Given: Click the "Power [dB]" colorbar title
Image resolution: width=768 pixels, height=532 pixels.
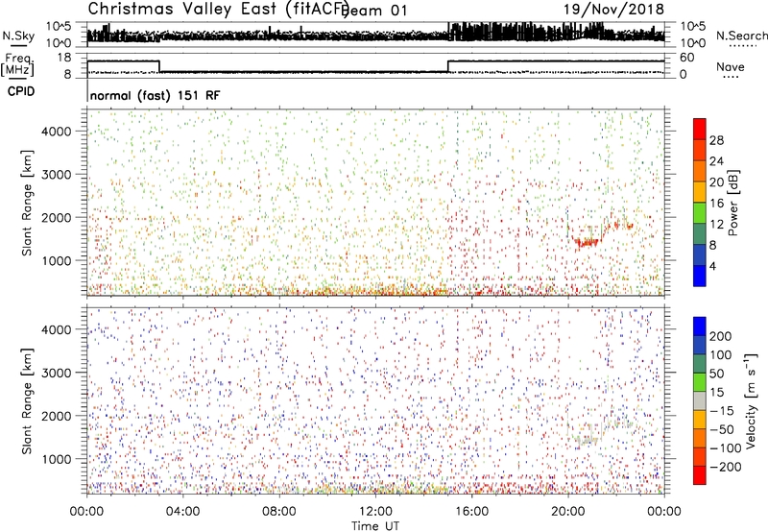Looking at the screenshot, I should click(733, 203).
